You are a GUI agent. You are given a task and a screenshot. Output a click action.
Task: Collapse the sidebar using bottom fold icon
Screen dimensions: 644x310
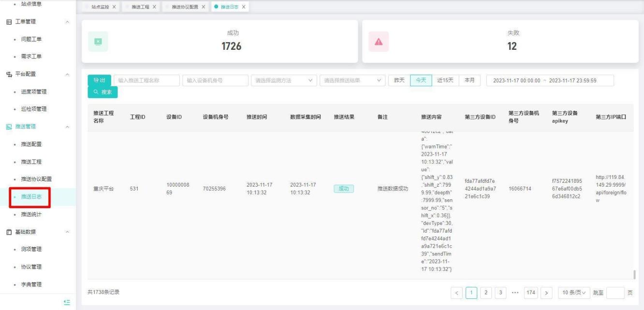pyautogui.click(x=67, y=302)
